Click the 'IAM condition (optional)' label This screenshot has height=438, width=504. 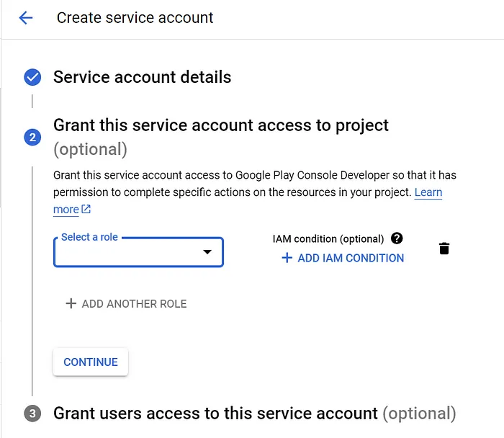(328, 238)
